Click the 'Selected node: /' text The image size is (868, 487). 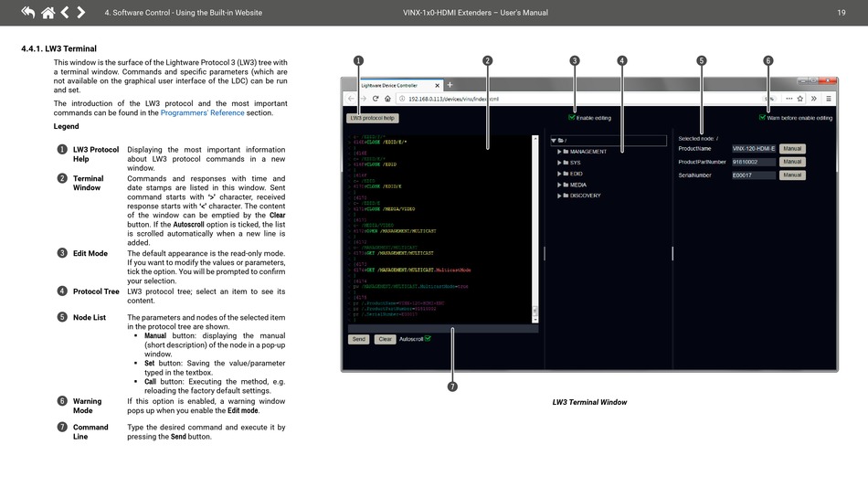698,138
